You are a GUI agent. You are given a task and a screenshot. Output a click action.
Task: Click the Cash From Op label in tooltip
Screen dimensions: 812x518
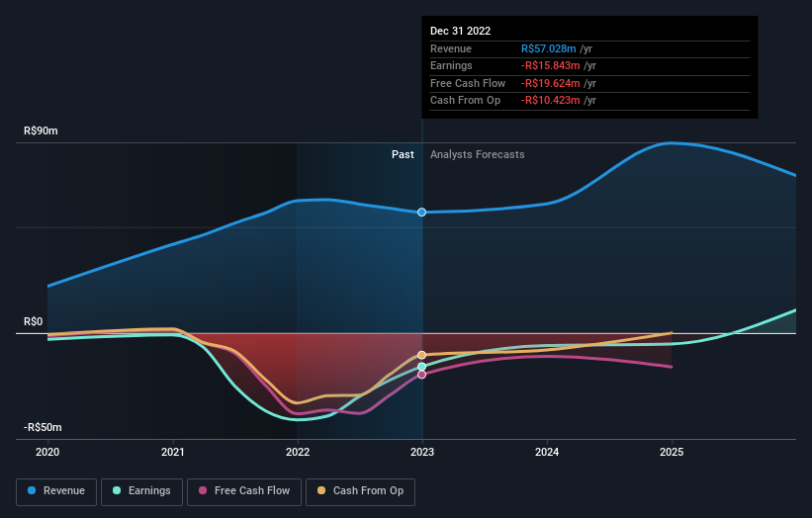[465, 101]
